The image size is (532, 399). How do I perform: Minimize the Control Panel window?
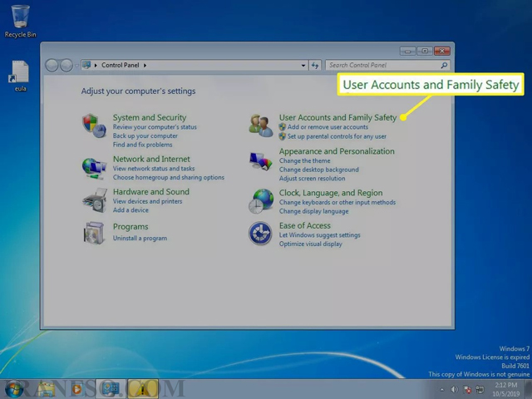pyautogui.click(x=408, y=52)
